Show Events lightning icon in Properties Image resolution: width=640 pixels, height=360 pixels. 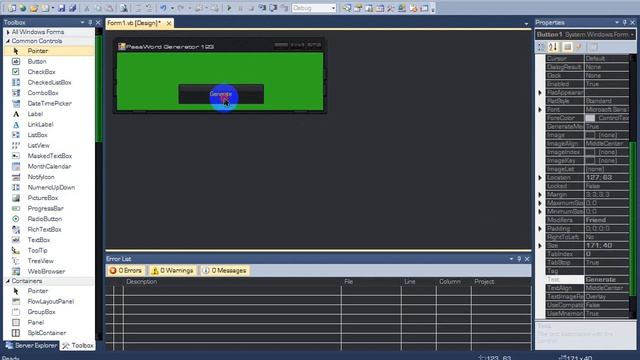[579, 47]
